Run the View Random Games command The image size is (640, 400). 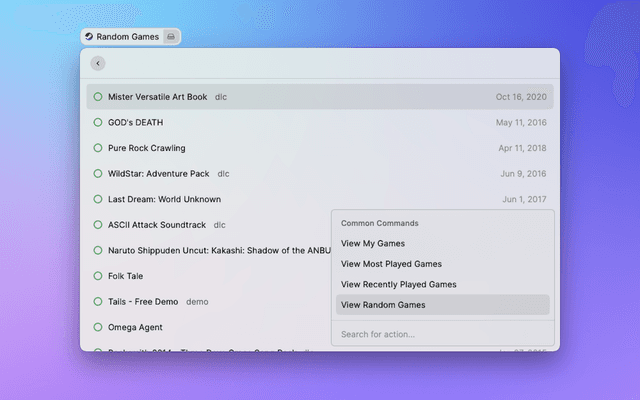(383, 305)
